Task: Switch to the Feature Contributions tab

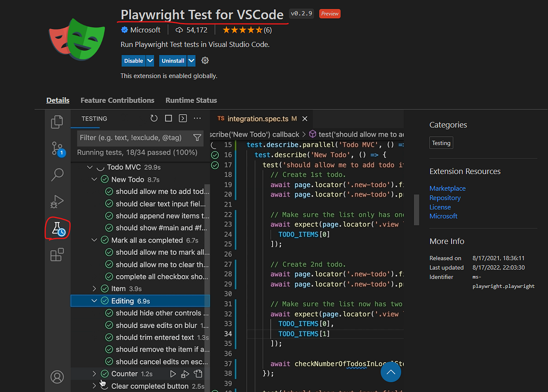Action: pos(117,100)
